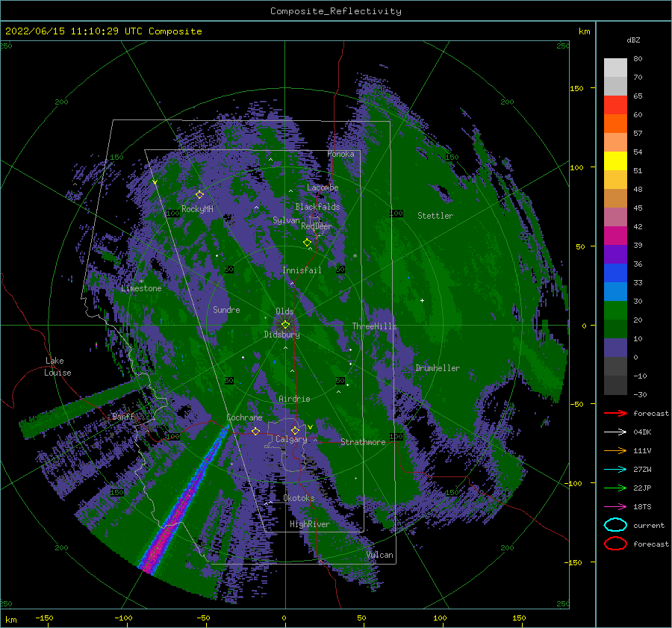This screenshot has height=628, width=672.
Task: Click the red forecast ellipse legend icon
Action: point(615,544)
